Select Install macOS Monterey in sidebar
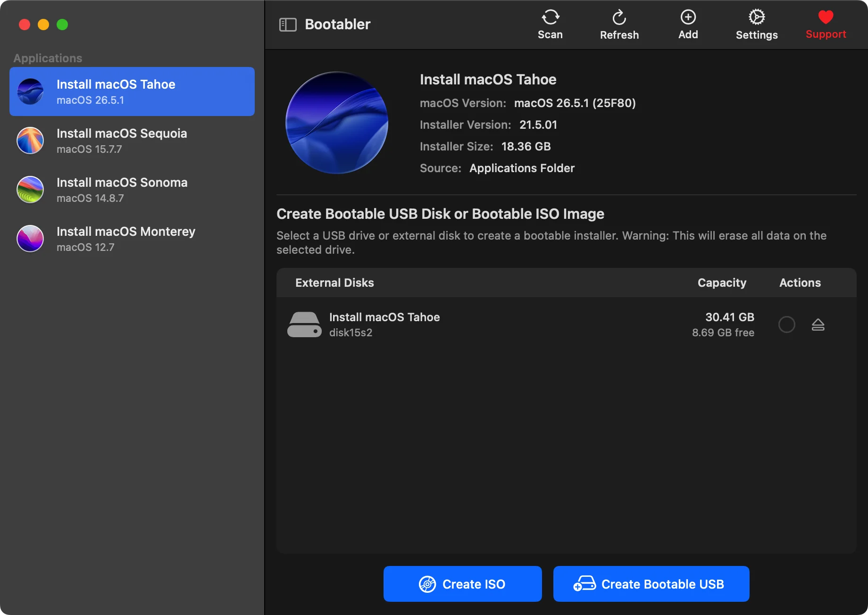 pos(132,239)
